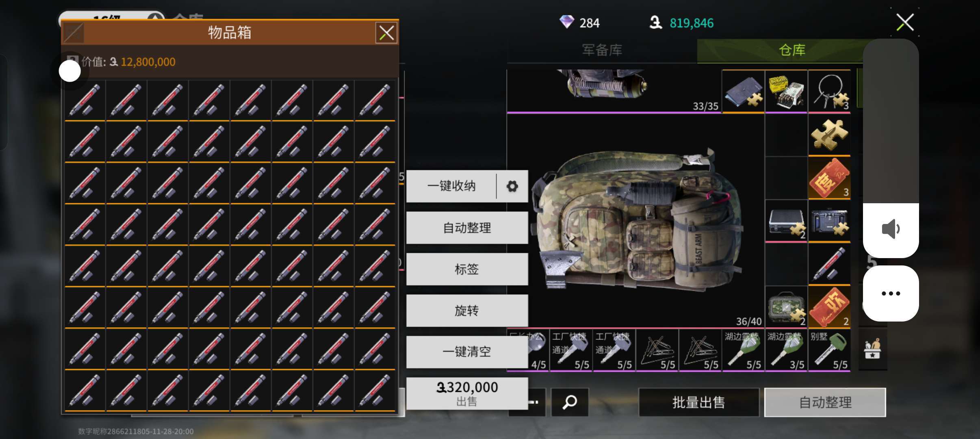Screen dimensions: 980x439
Task: Choose 旋转 in the context menu
Action: coord(467,311)
